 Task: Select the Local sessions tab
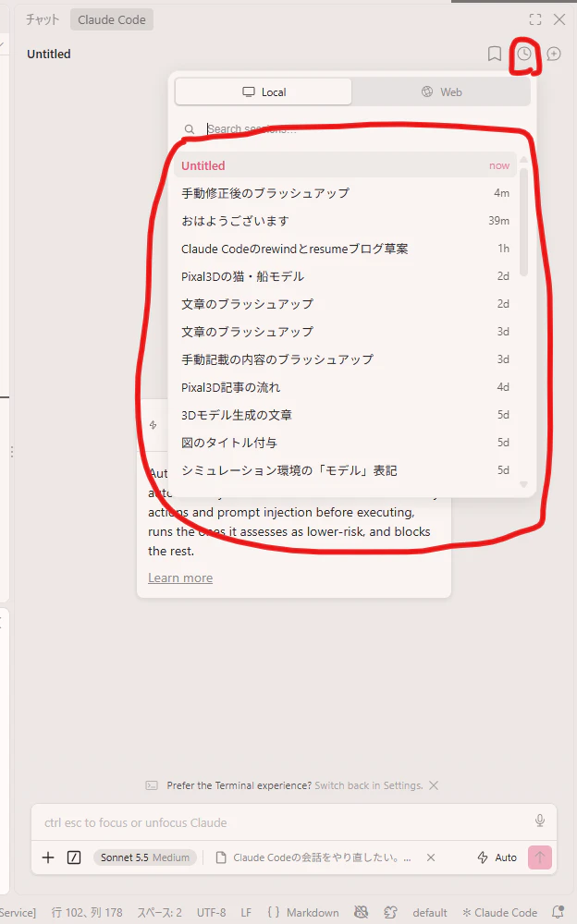(264, 91)
